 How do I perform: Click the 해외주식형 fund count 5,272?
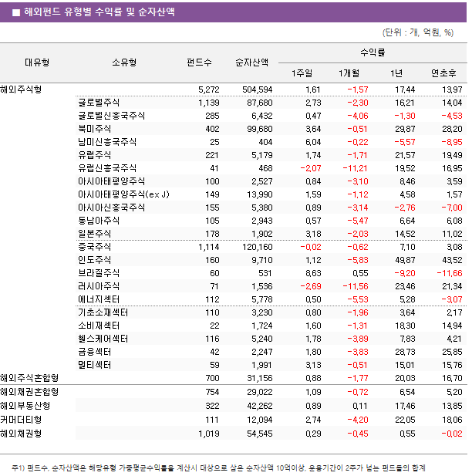(209, 89)
